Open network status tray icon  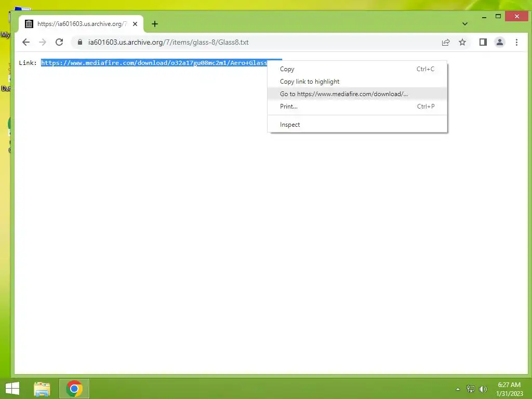coord(471,389)
